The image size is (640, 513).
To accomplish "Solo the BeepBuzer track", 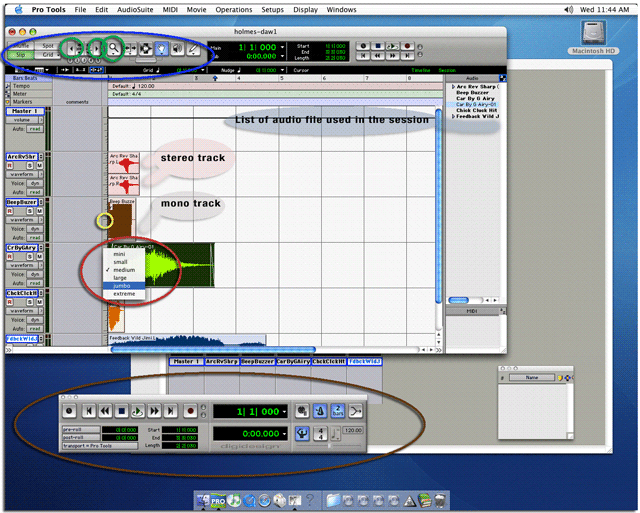I will pyautogui.click(x=30, y=211).
